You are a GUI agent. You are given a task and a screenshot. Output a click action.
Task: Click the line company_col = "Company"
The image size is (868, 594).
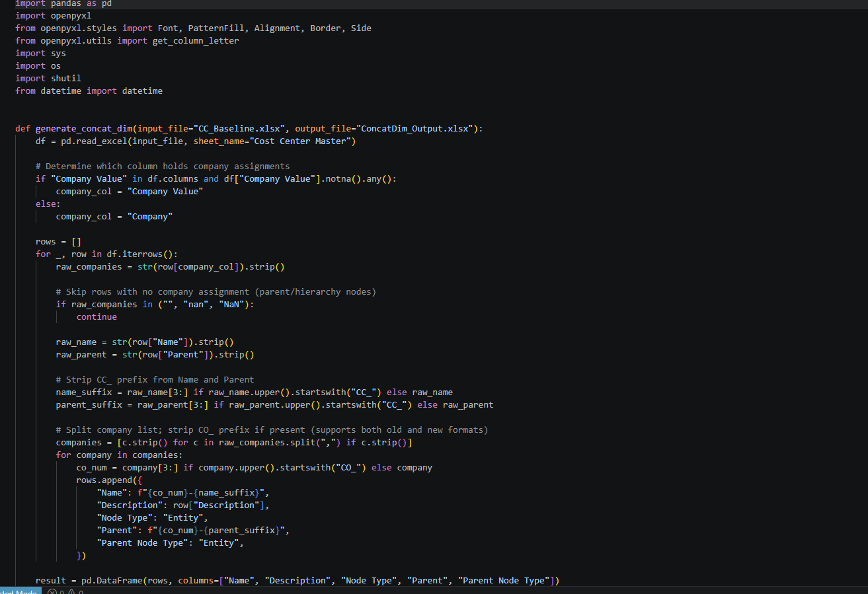(x=114, y=217)
